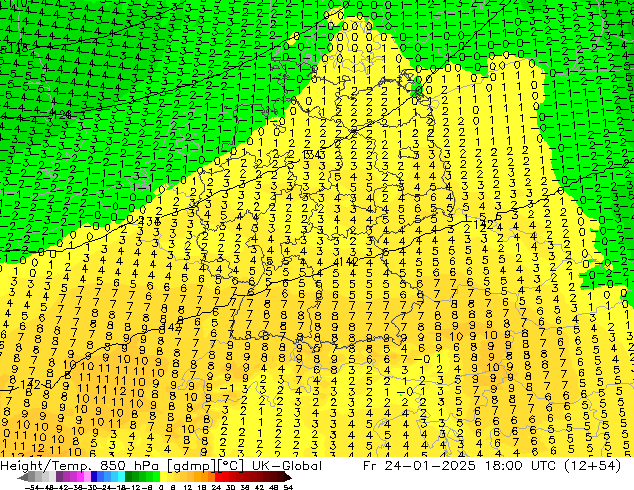Click the 'Fr 24-01-2025' date text
This screenshot has width=634, height=490.
click(419, 466)
